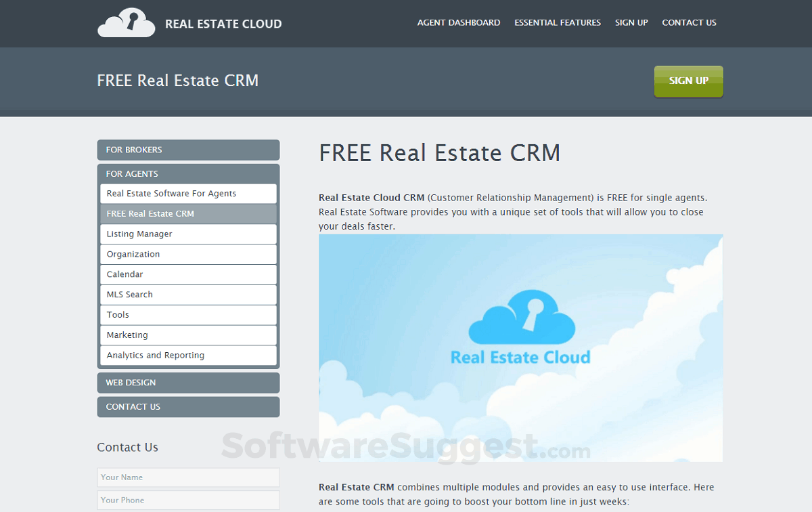This screenshot has height=512, width=812.
Task: Open Analytics and Reporting page
Action: tap(188, 355)
